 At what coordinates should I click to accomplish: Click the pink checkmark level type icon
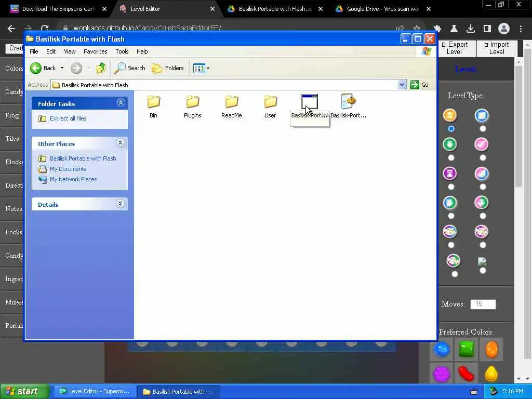point(482,144)
